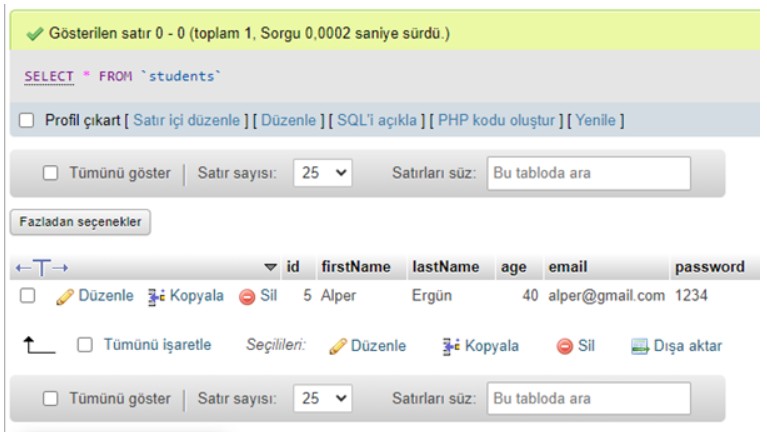The height and width of the screenshot is (432, 767).
Task: Open the bottom Satır sayısı dropdown
Action: click(x=325, y=398)
